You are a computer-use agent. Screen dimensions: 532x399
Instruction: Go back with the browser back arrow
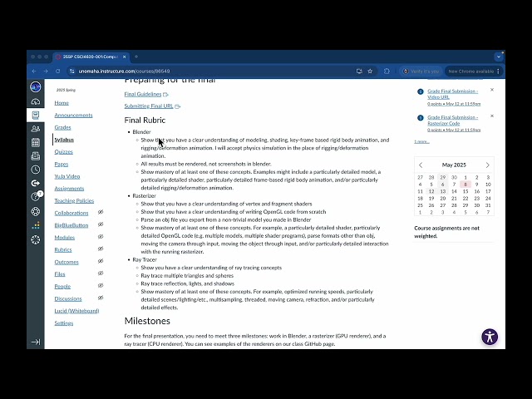click(34, 71)
